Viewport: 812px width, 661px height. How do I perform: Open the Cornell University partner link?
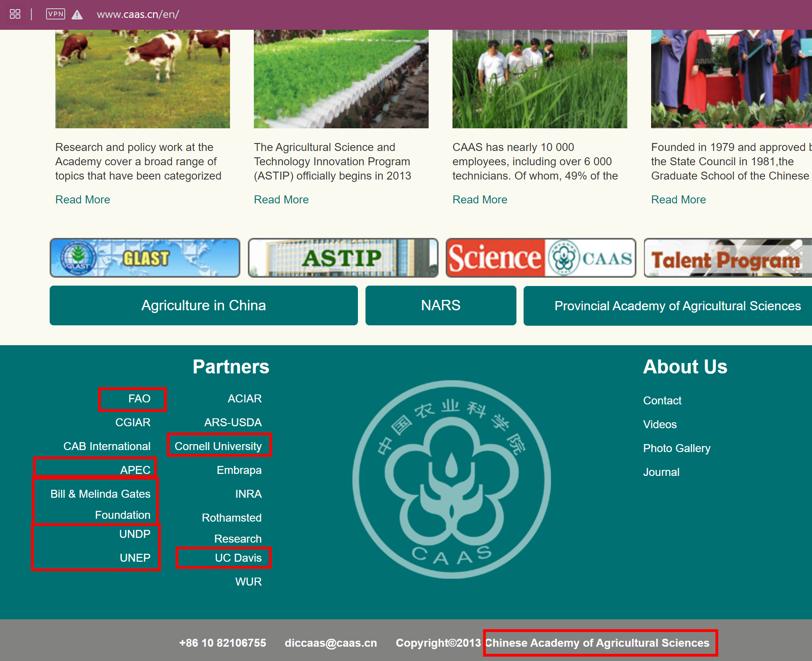coord(218,446)
